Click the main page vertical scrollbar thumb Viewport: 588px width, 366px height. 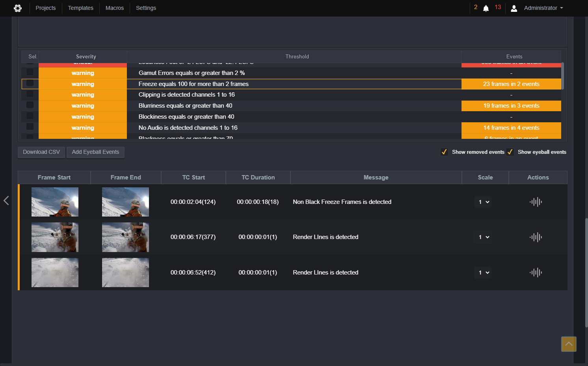pos(586,273)
